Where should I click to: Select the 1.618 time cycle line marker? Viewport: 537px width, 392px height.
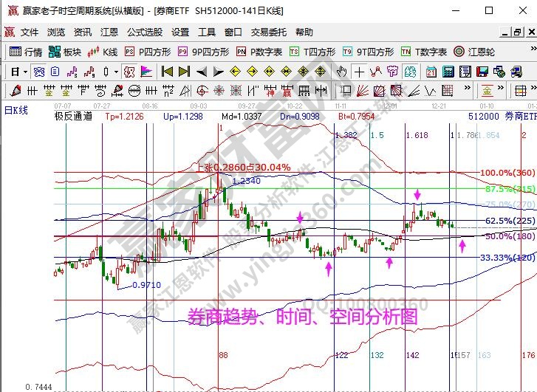pos(417,136)
